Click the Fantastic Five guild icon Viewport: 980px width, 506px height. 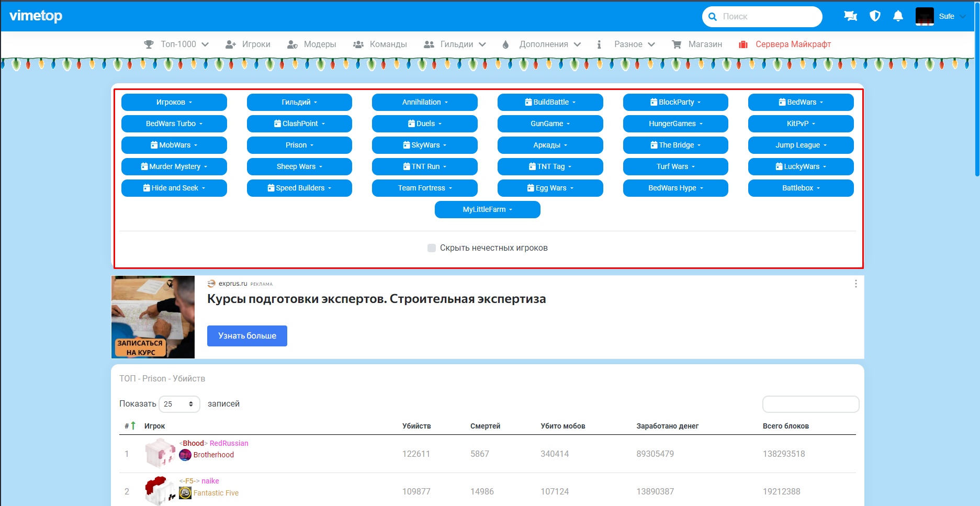(x=185, y=493)
